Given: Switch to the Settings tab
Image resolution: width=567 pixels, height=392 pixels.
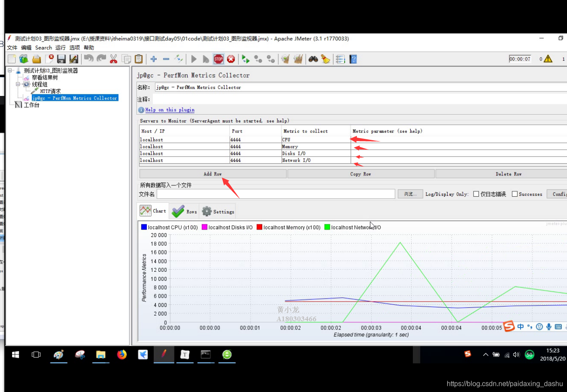Looking at the screenshot, I should (x=218, y=211).
